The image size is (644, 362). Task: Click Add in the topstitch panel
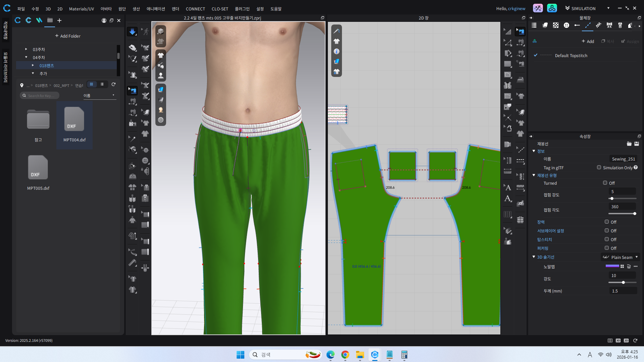(588, 41)
